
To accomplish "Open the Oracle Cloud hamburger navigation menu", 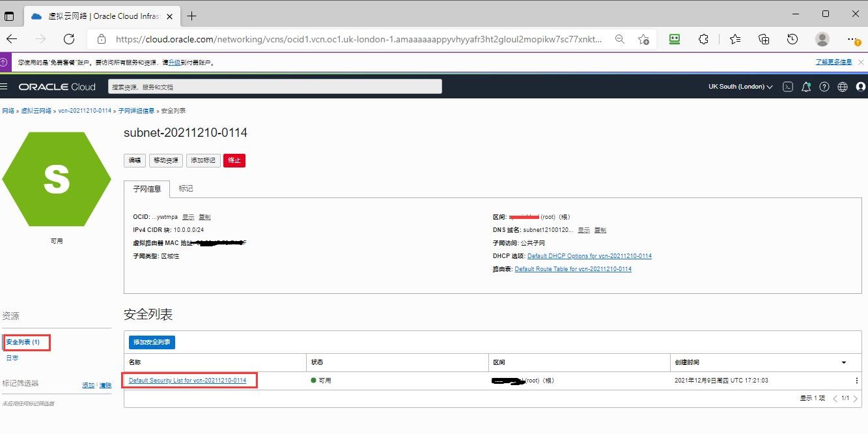I will coord(4,87).
